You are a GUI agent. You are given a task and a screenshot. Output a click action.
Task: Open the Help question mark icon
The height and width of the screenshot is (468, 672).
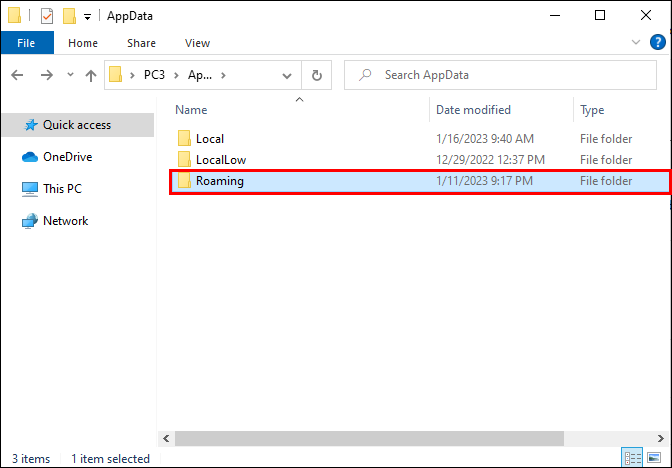click(657, 42)
